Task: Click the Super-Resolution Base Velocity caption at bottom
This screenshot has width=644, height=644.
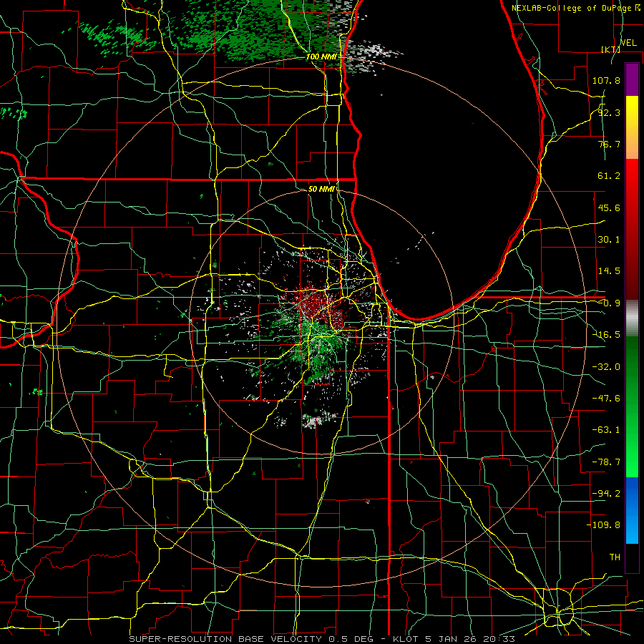Action: 322,639
